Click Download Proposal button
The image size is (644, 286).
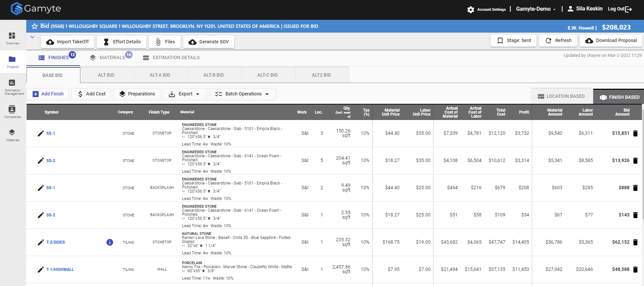click(x=611, y=41)
